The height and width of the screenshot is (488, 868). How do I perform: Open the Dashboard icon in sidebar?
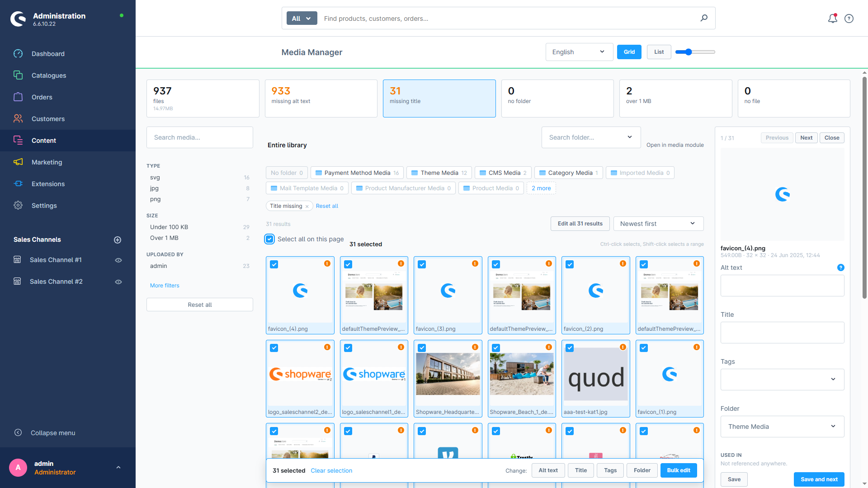(18, 54)
